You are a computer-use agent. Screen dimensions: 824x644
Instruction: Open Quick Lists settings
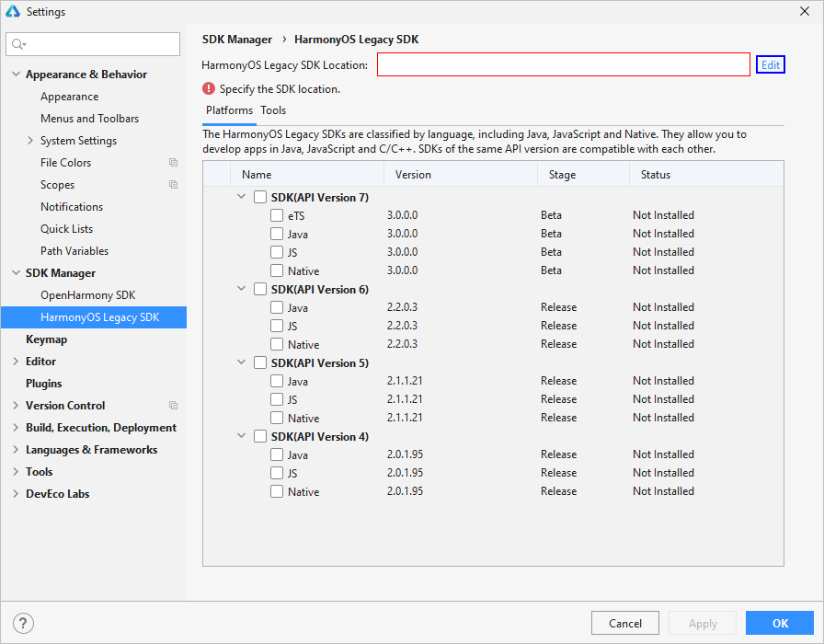tap(67, 229)
